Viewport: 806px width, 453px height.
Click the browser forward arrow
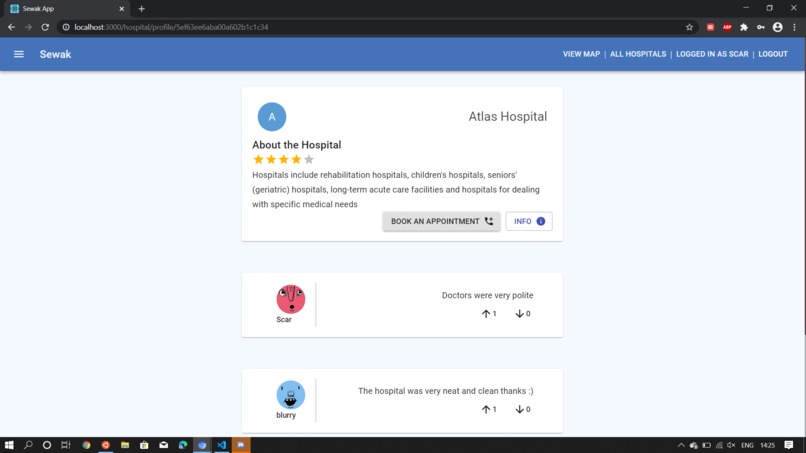tap(28, 27)
